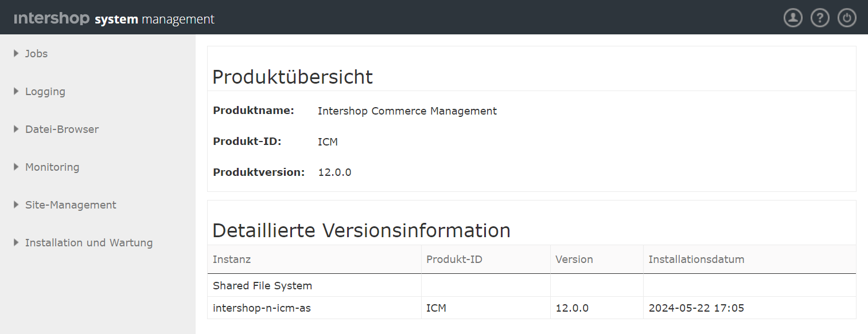
Task: Select Installation und Wartung in the sidebar
Action: pyautogui.click(x=89, y=242)
